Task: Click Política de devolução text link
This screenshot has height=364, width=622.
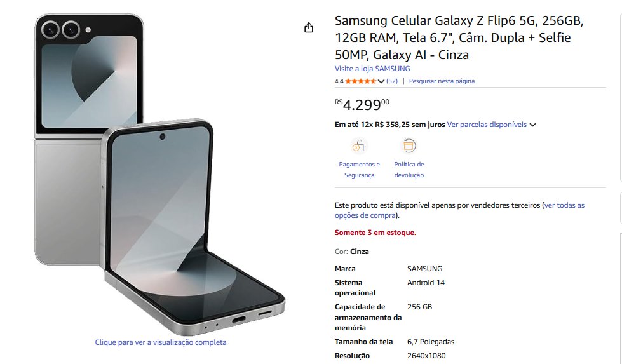Action: [409, 170]
